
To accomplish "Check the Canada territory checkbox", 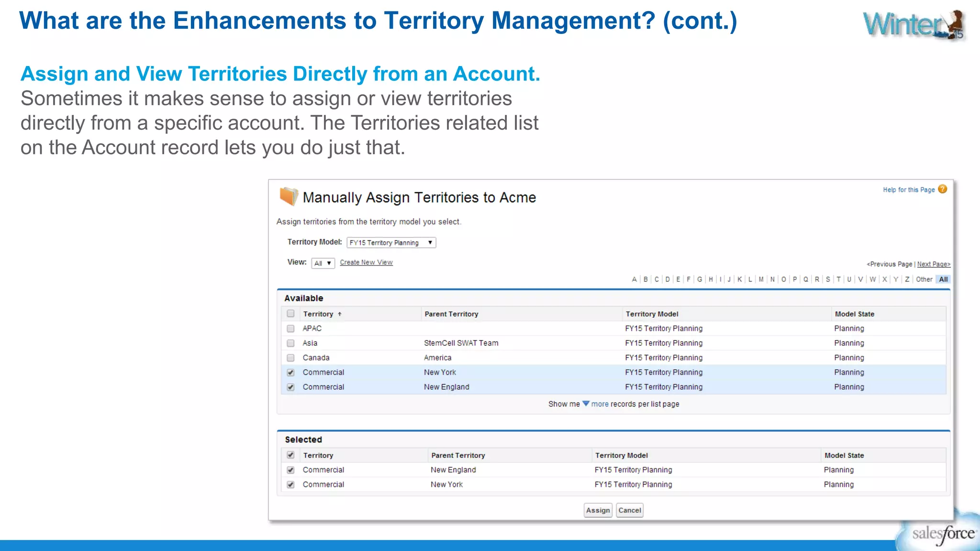I will 290,358.
